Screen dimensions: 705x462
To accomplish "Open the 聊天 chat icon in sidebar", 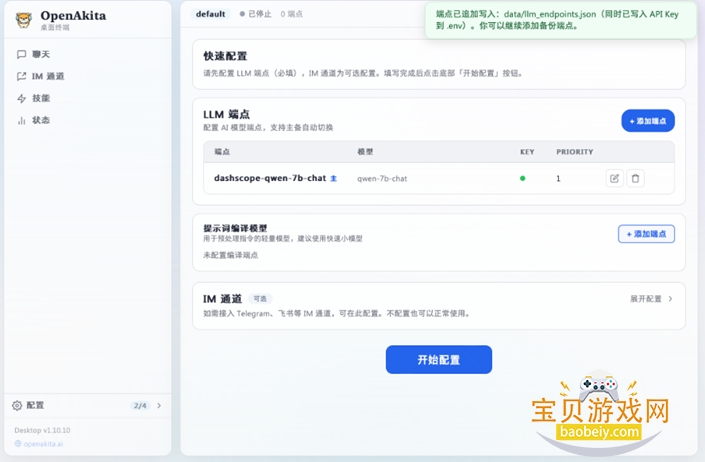I will (x=22, y=54).
